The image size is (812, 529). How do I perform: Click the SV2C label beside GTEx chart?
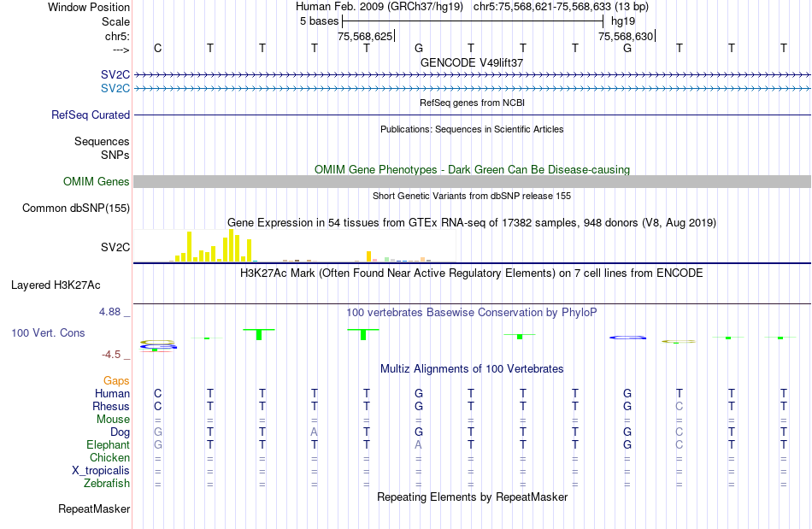click(115, 248)
